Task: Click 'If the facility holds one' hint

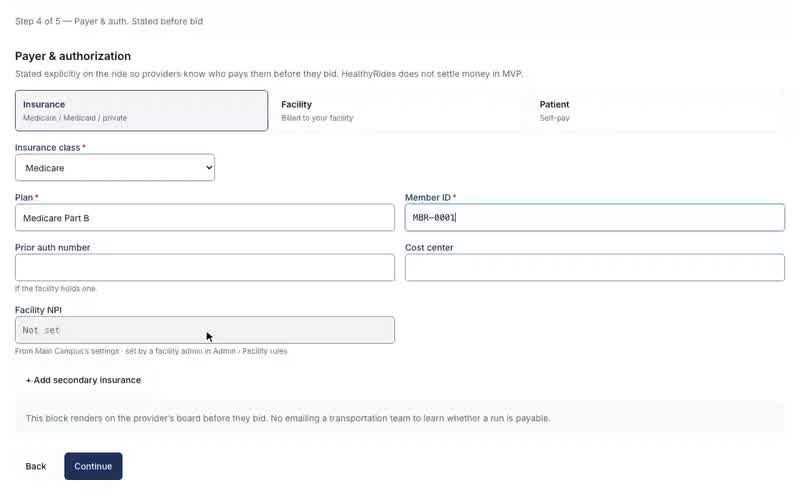Action: 56,289
